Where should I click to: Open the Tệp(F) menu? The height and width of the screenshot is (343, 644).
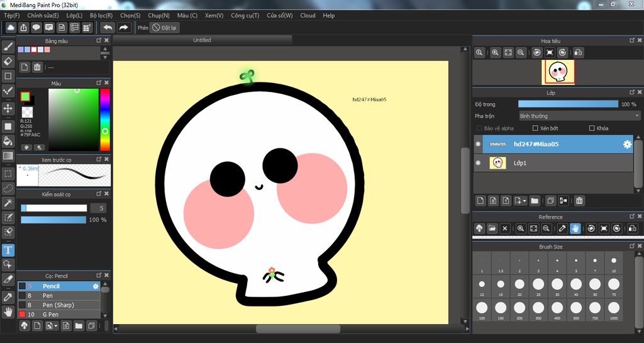[x=11, y=15]
